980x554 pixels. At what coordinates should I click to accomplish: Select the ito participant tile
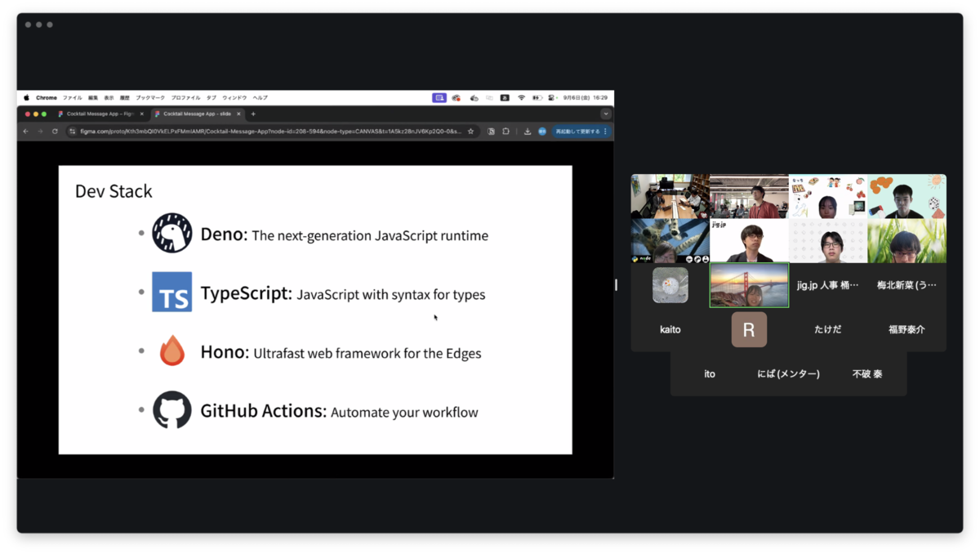[709, 373]
